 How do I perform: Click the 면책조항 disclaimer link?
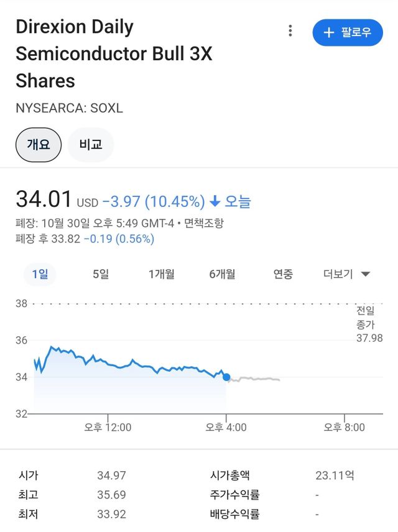(204, 222)
